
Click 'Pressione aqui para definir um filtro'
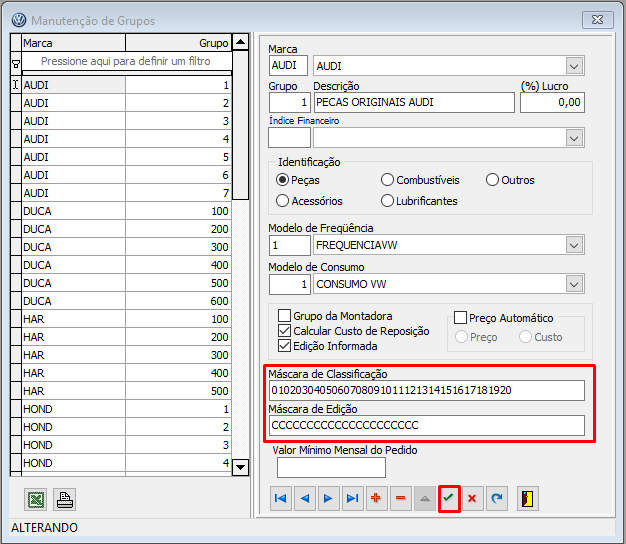click(126, 61)
